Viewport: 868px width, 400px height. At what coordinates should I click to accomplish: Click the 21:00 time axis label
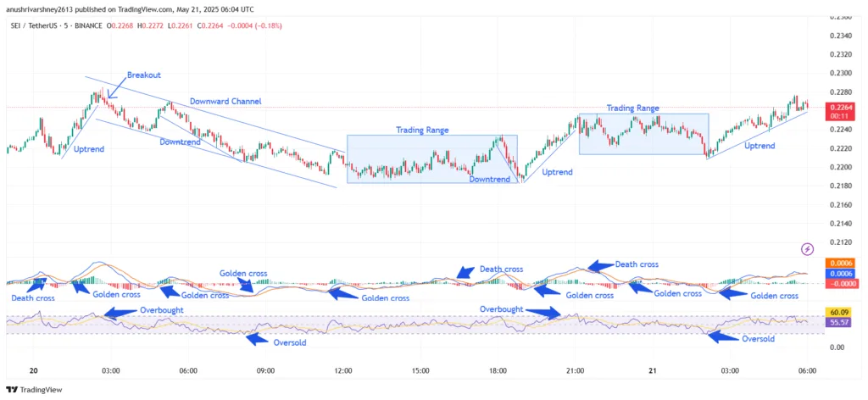tap(576, 369)
